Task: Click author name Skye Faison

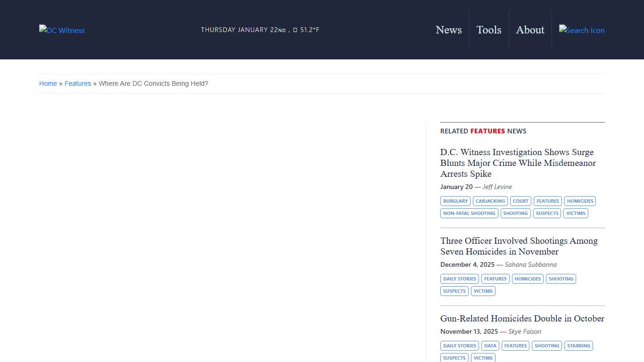Action: pos(525,331)
